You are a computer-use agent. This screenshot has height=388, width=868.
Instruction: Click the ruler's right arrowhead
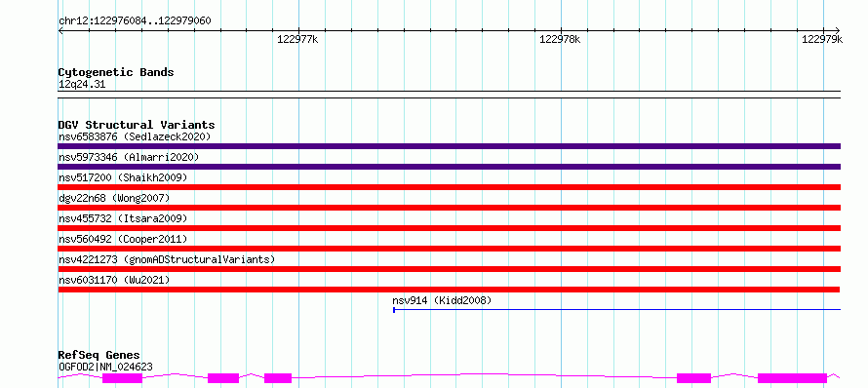(x=838, y=30)
